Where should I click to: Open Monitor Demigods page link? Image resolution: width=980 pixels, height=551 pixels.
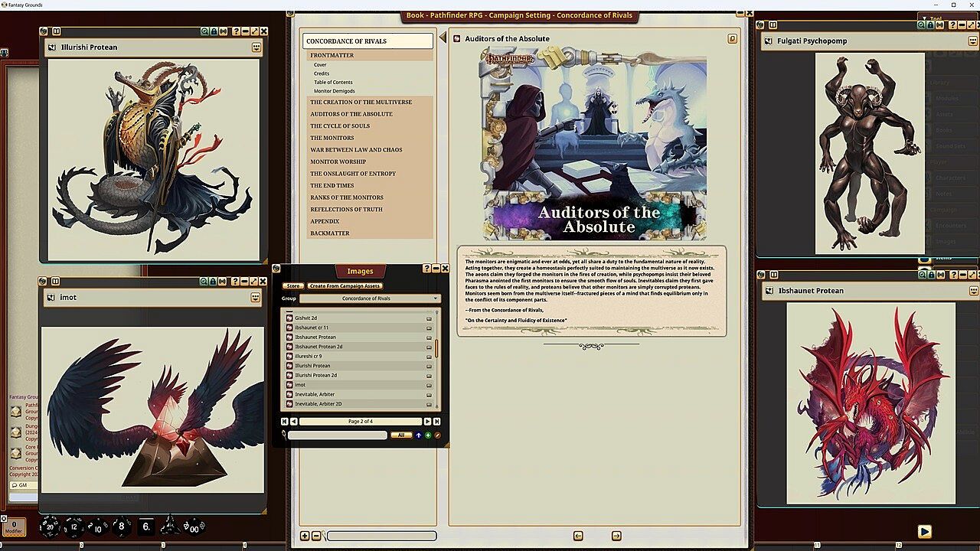[x=334, y=91]
